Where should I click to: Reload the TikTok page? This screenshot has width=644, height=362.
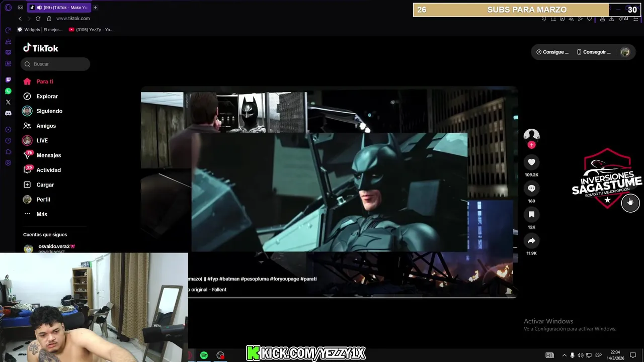(38, 19)
